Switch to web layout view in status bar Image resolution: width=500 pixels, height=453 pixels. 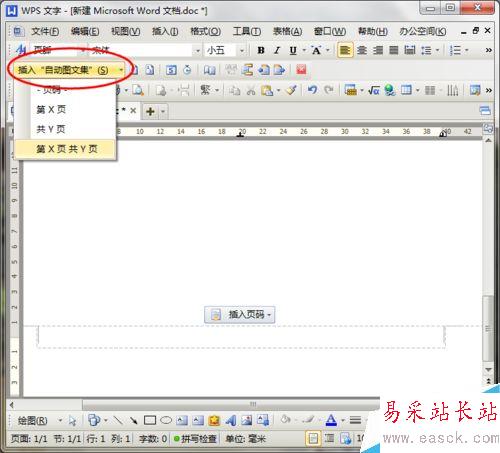pos(346,439)
